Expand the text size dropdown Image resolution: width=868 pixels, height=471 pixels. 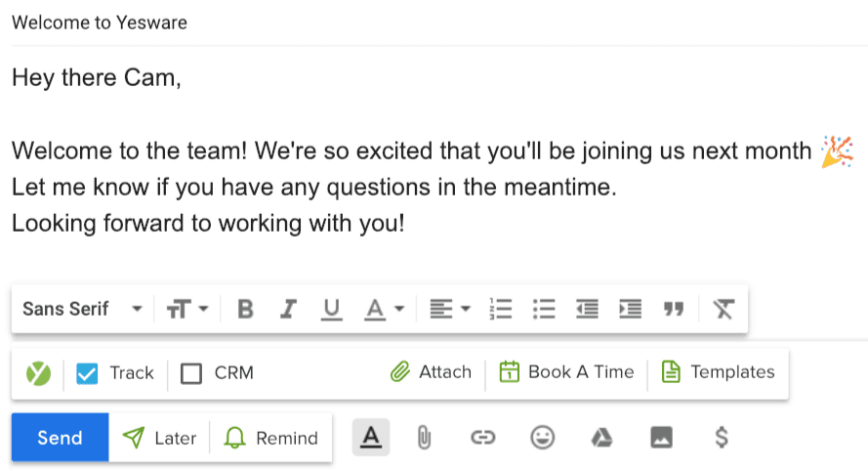[187, 310]
